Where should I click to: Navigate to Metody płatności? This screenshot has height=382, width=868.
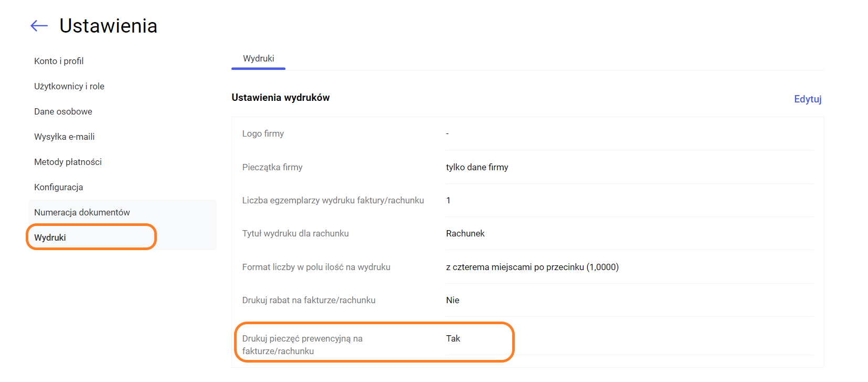coord(68,162)
